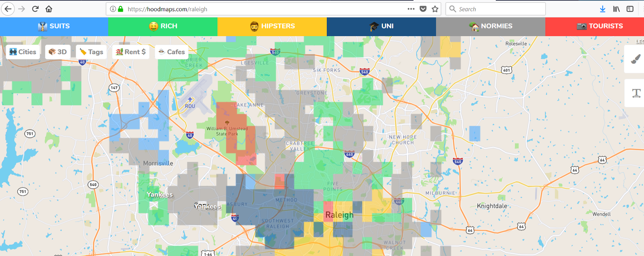Open the Cities button
Screen dimensions: 644x256
pos(23,52)
